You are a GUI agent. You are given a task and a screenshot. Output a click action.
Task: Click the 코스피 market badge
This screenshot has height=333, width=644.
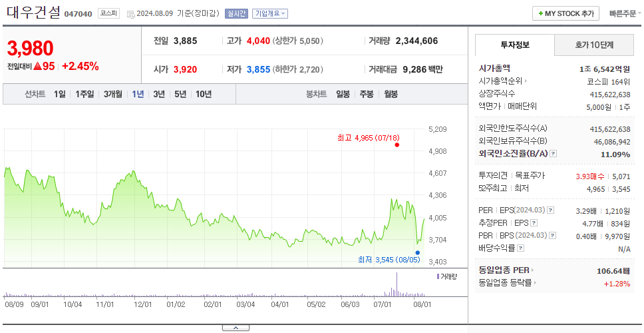109,13
